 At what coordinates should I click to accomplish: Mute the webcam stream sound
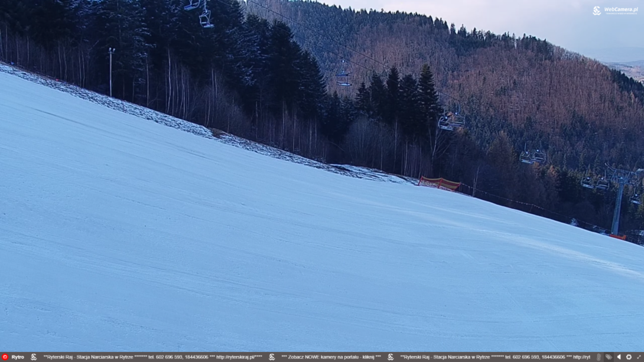[619, 357]
